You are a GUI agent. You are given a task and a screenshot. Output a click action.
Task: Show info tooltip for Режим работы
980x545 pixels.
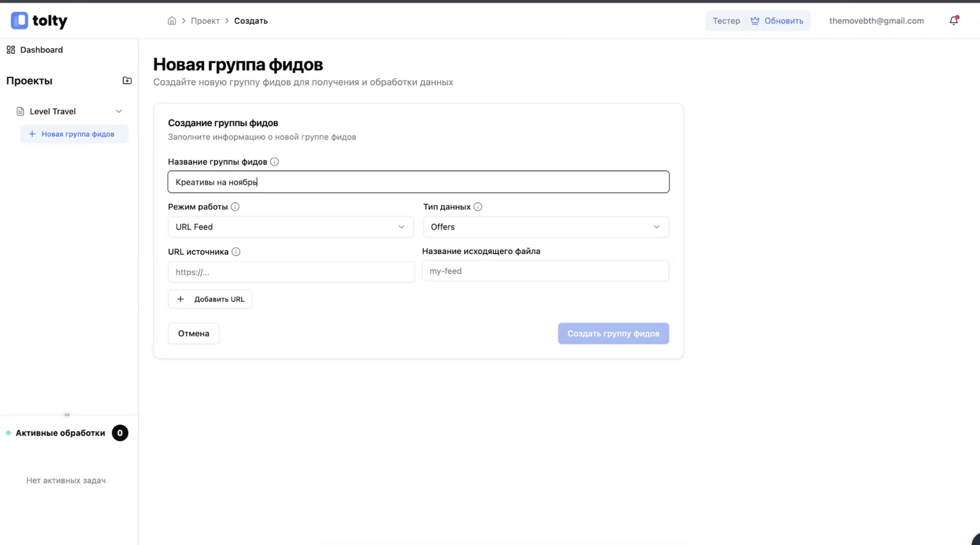[x=235, y=206]
